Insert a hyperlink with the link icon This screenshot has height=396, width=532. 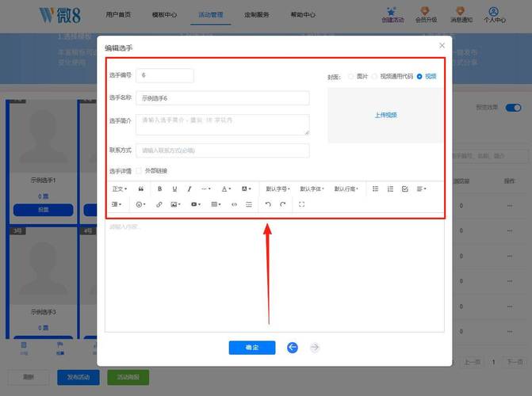pos(159,204)
